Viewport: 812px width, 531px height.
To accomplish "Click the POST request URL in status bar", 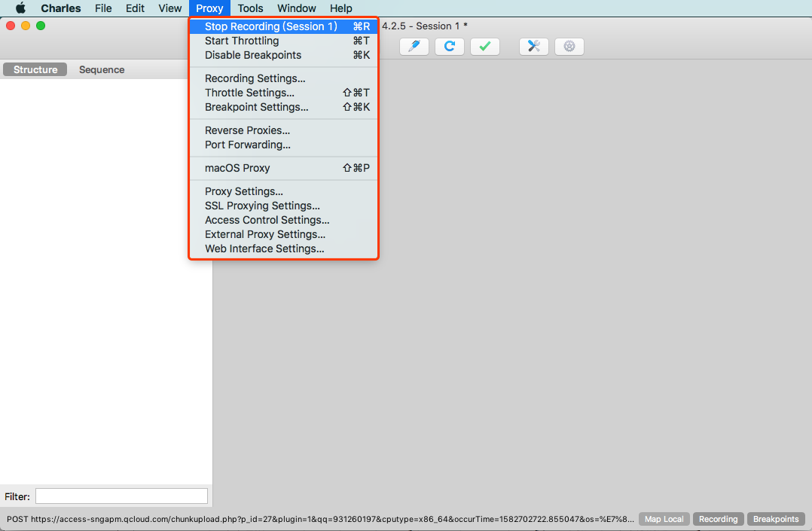I will [320, 519].
